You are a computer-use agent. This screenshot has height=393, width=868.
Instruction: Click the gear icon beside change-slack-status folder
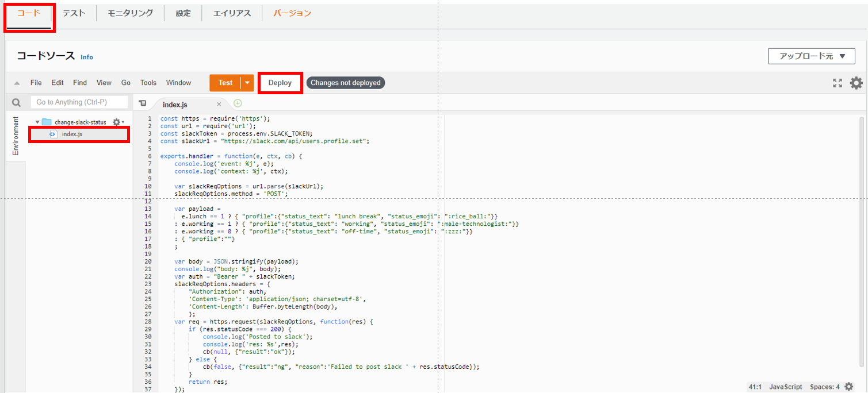pyautogui.click(x=116, y=122)
